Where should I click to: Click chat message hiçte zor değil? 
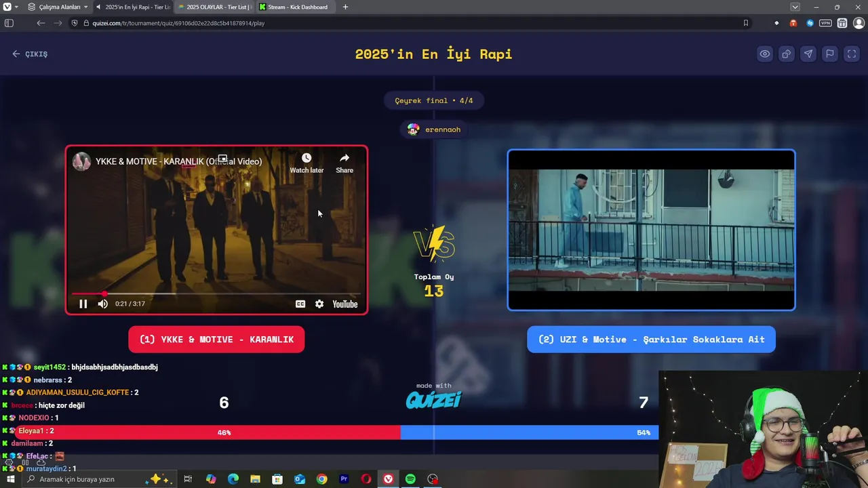click(x=62, y=405)
